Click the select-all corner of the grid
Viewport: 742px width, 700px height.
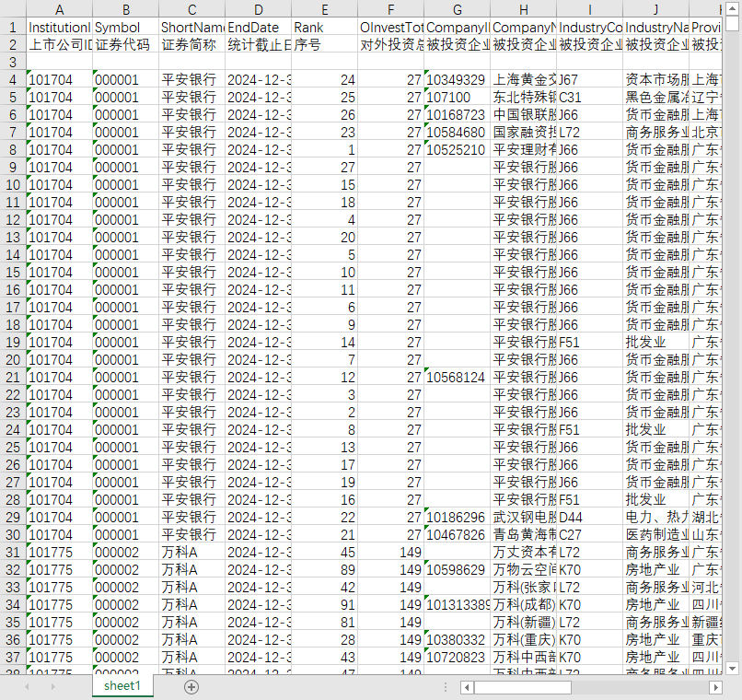(13, 8)
